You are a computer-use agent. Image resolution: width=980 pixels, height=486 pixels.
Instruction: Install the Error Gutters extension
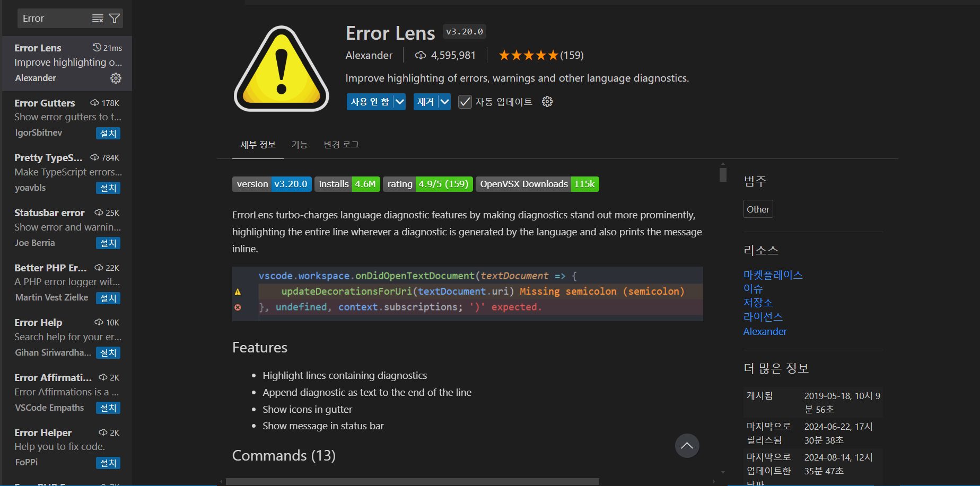coord(108,133)
